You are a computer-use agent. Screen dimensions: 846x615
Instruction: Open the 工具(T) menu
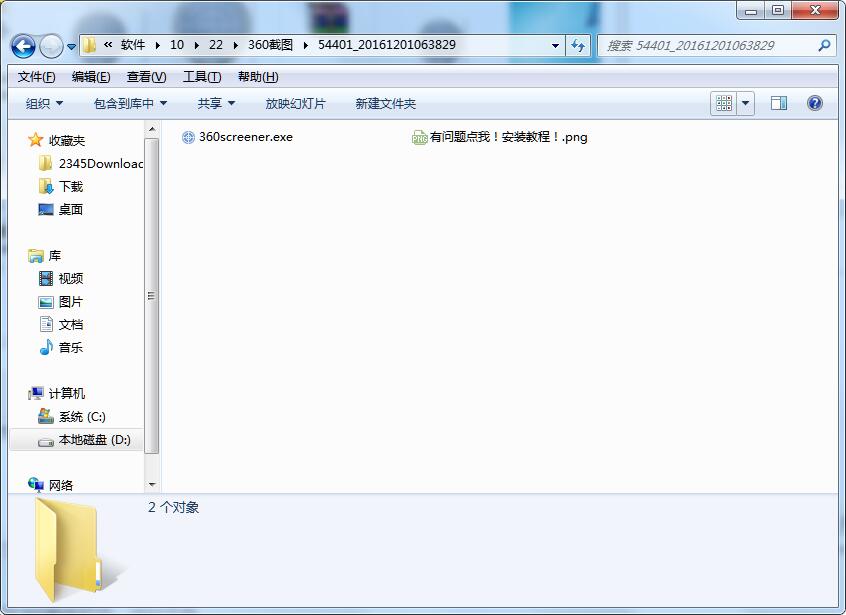coord(201,77)
